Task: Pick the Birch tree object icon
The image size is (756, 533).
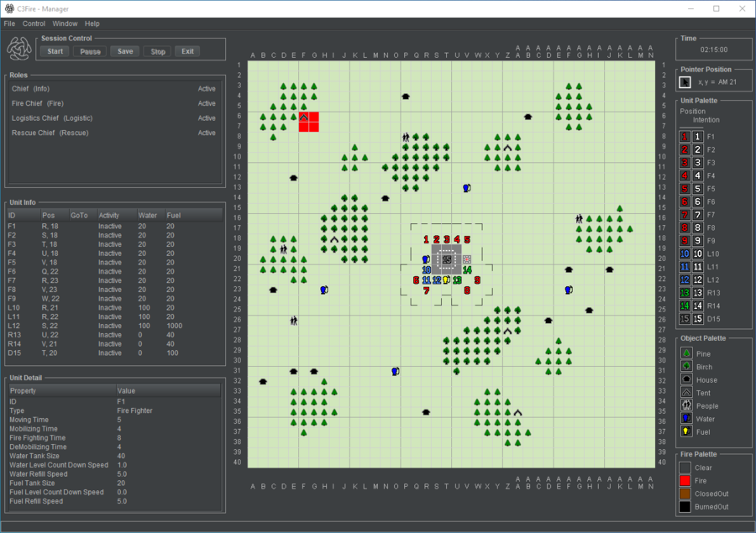Action: point(685,367)
